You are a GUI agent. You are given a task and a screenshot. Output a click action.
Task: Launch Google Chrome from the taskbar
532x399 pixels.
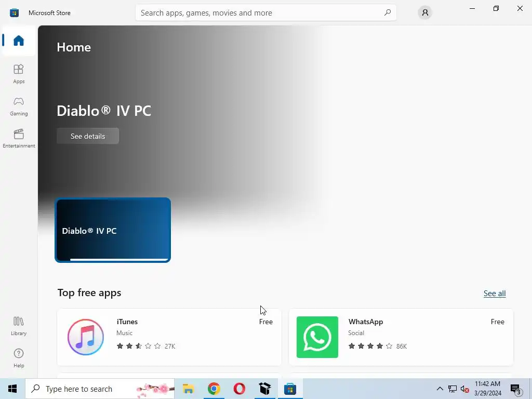pos(214,389)
